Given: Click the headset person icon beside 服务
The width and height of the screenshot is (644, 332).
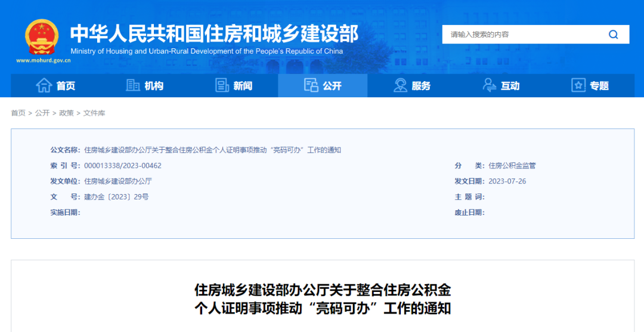Looking at the screenshot, I should tap(400, 85).
